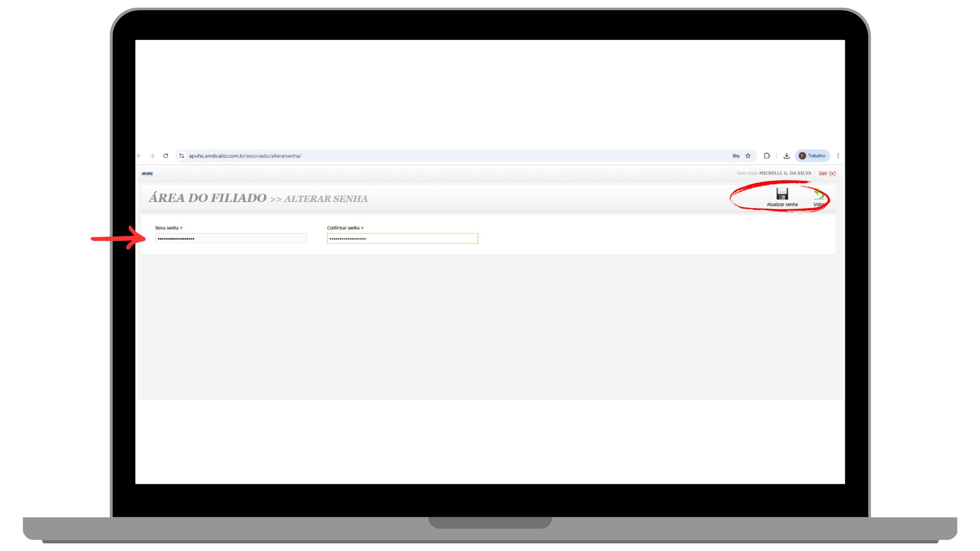Focus the Nova senha password field

point(231,239)
